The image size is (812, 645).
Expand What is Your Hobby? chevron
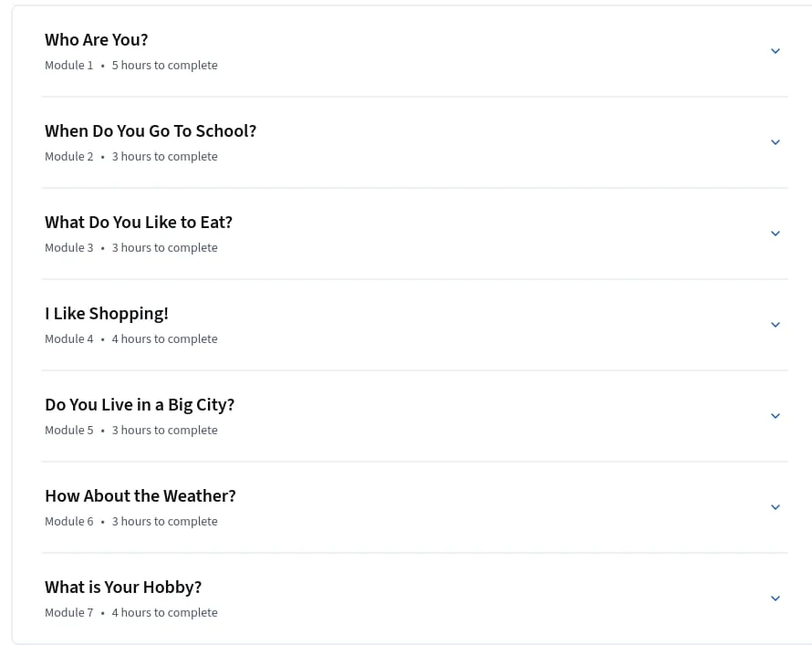(x=776, y=598)
